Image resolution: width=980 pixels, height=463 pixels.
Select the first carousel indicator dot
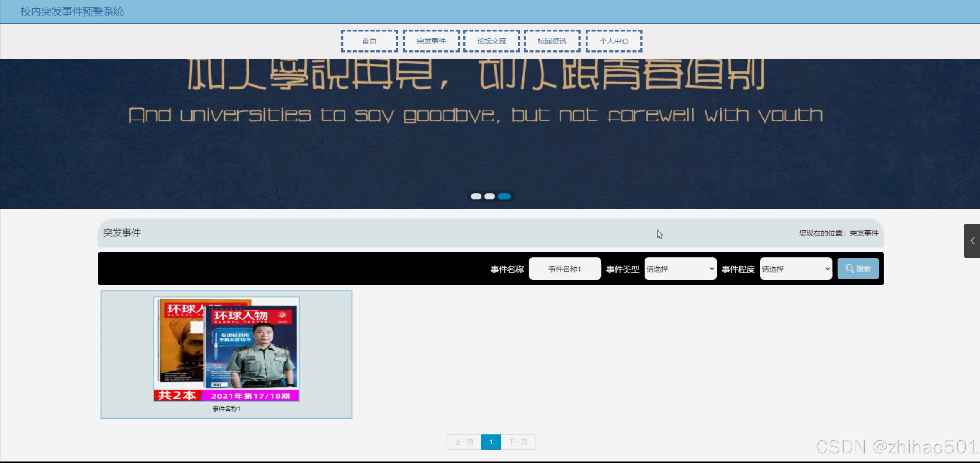click(x=476, y=196)
